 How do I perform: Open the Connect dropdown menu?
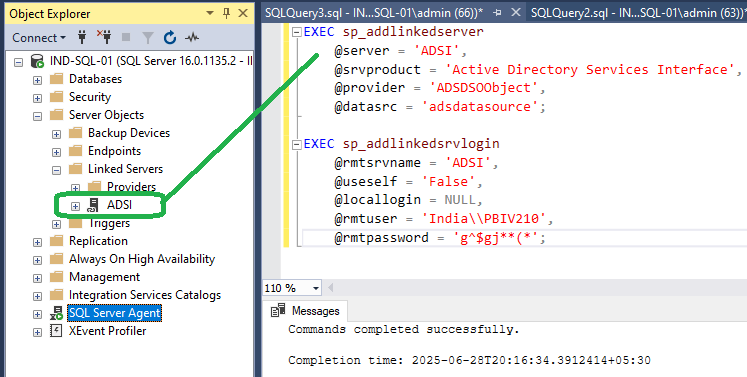[x=39, y=38]
